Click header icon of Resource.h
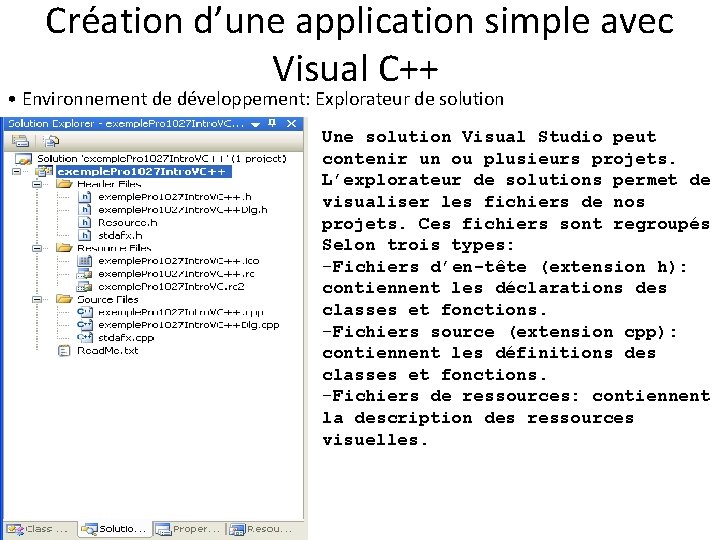 84,222
